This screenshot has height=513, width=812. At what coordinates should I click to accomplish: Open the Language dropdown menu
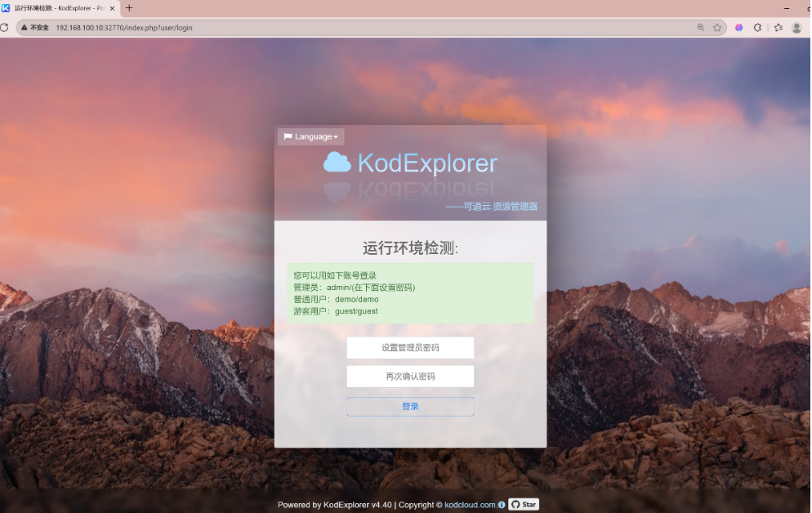310,136
